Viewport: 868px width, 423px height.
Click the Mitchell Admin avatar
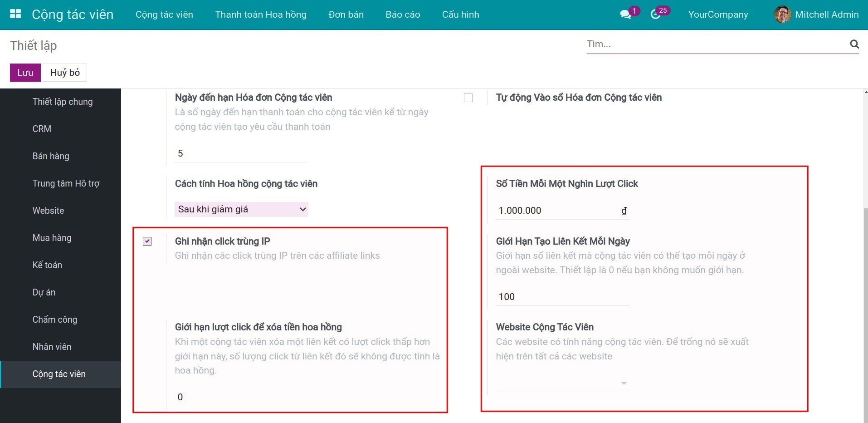coord(783,14)
